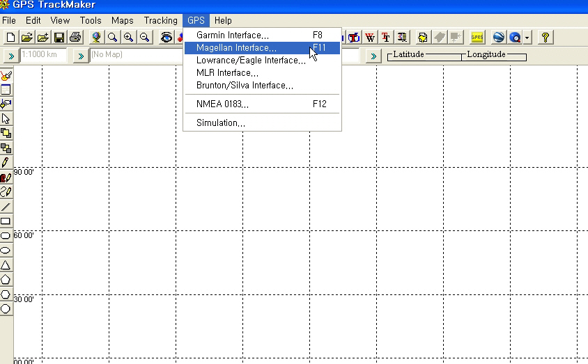Click the Print icon

(75, 38)
